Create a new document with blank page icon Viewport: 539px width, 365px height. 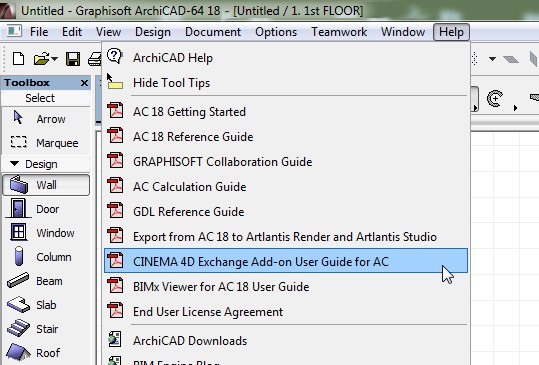coord(18,58)
